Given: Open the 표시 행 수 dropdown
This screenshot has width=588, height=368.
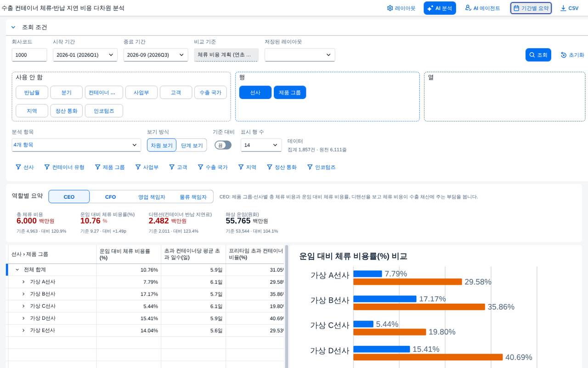Looking at the screenshot, I should click(x=261, y=145).
